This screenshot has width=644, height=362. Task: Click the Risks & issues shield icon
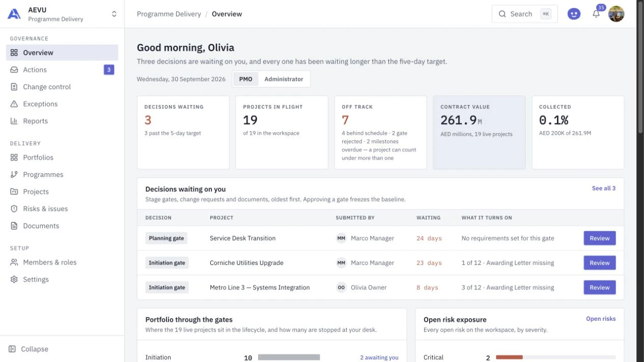tap(14, 209)
